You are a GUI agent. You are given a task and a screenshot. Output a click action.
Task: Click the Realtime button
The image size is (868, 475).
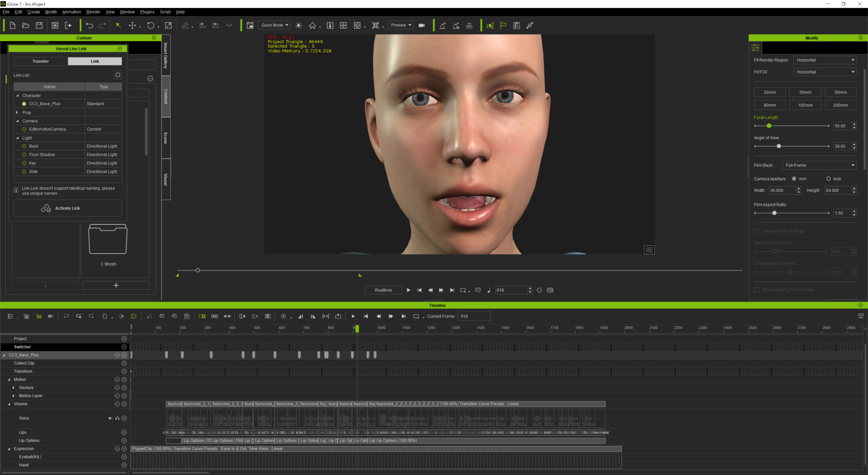coord(383,290)
